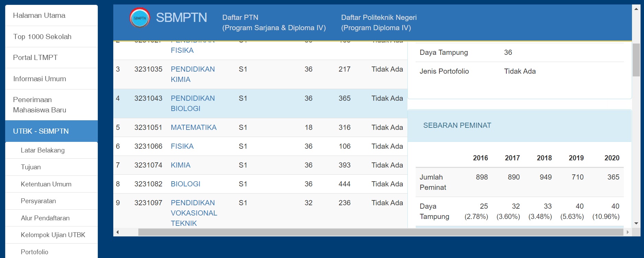Open Kelompok Ujian UTBK submenu item

tap(51, 235)
